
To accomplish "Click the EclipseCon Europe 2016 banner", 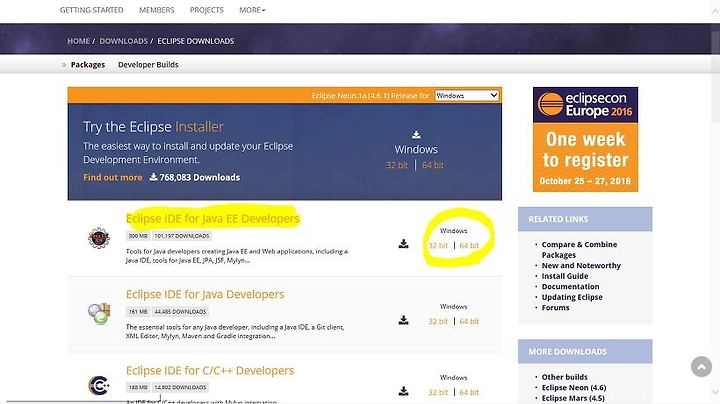I will [585, 139].
